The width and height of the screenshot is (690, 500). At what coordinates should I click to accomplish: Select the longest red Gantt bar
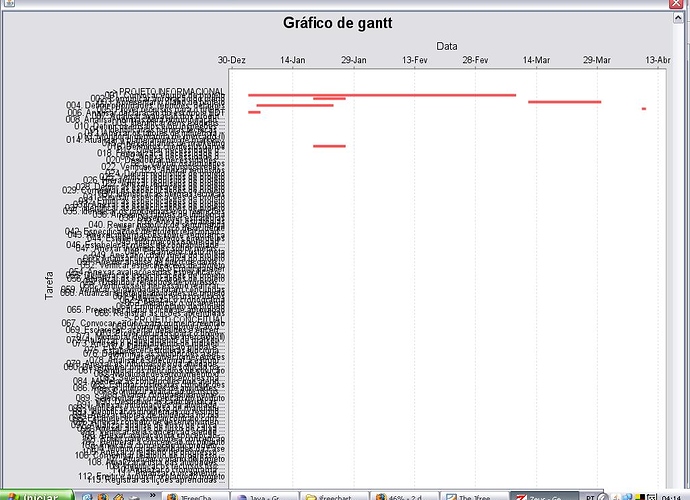pos(382,95)
